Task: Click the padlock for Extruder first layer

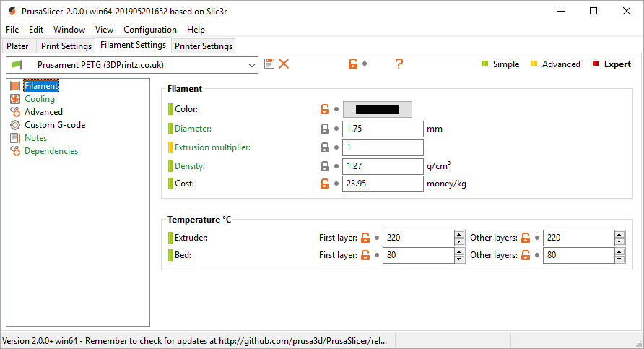Action: 365,238
